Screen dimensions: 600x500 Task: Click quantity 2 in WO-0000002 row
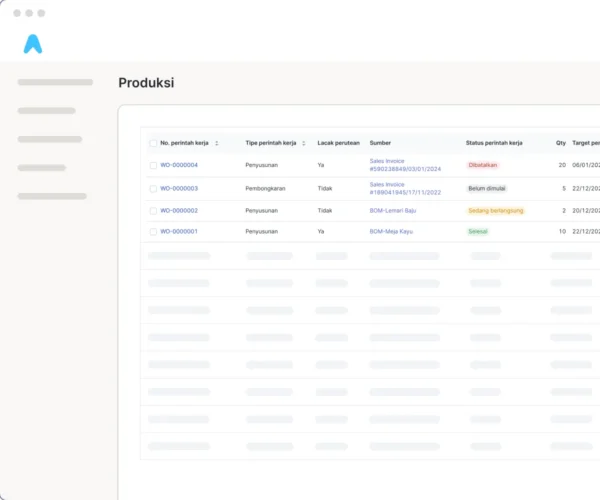564,210
